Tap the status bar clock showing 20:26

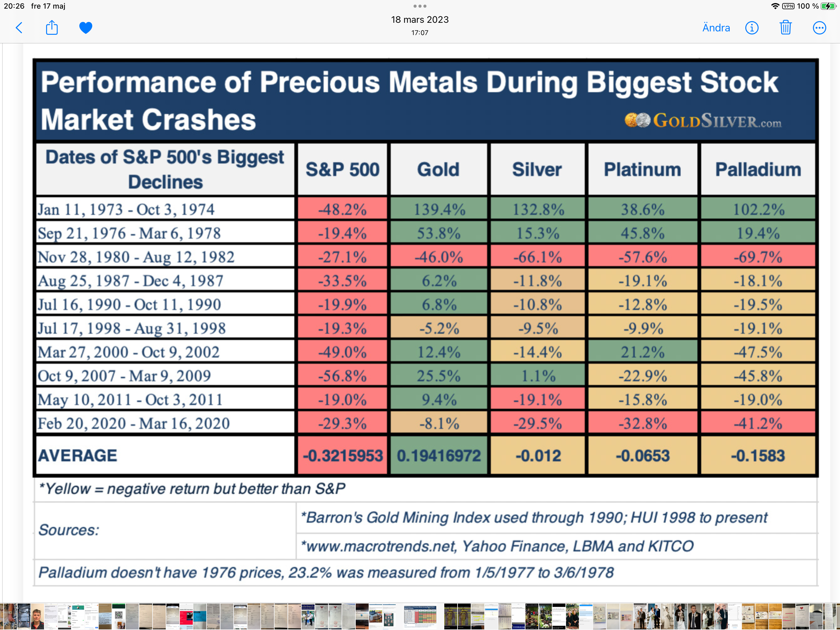(x=14, y=6)
